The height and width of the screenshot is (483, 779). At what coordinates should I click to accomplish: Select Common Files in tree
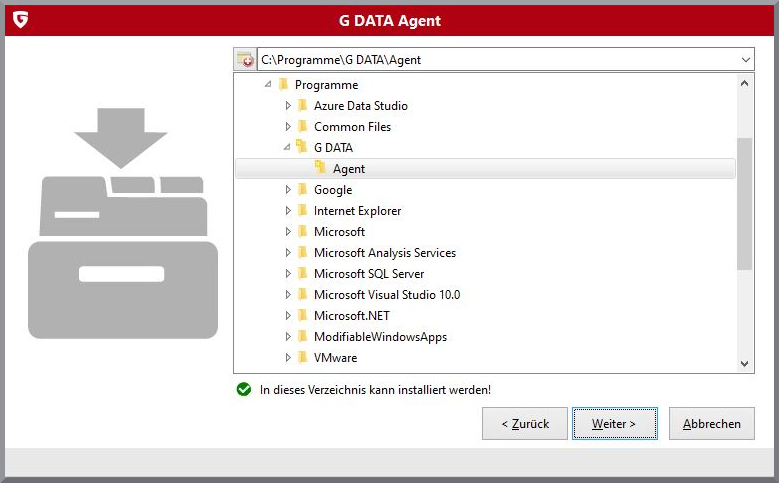[x=352, y=127]
